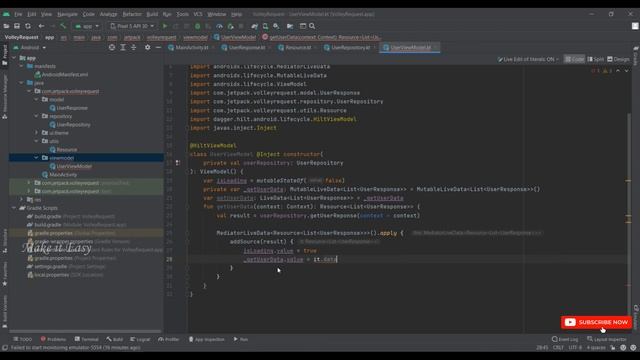Click project panel horizontal scrollbar
Screen dimensions: 640x360
pyautogui.click(x=85, y=331)
